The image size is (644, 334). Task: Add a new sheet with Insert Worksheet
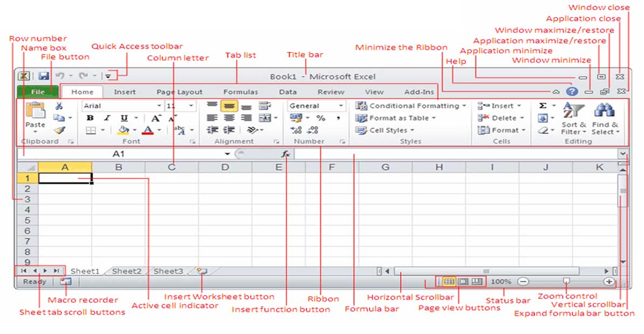tap(202, 271)
